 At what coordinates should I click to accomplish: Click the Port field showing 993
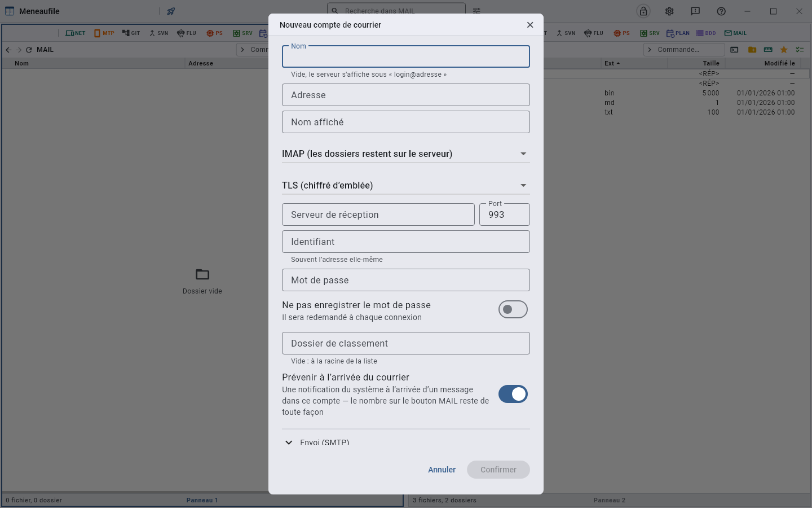[x=505, y=214]
